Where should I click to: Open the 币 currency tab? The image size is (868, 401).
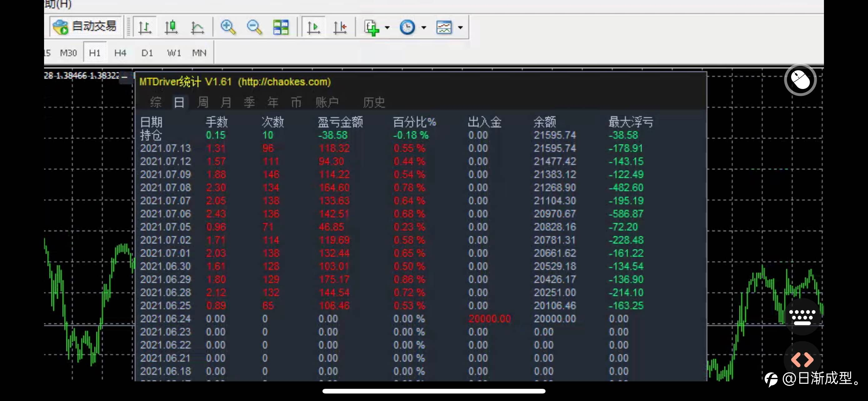[296, 102]
